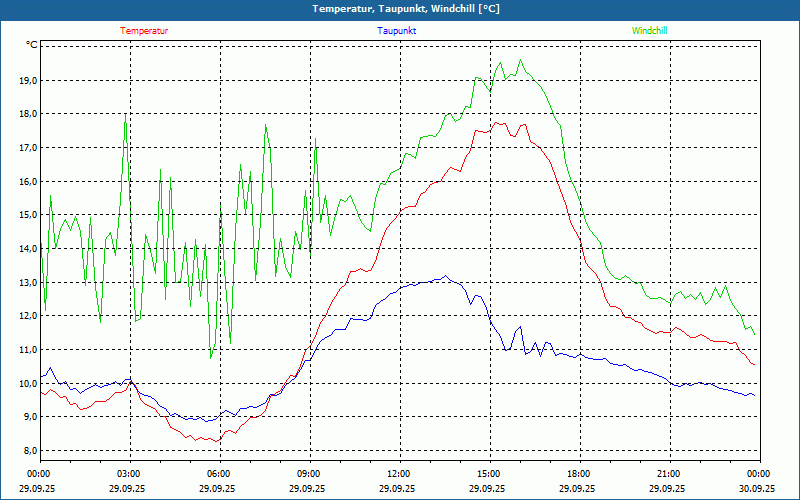Click the red Temperatur curve's lowest point
The height and width of the screenshot is (500, 800).
click(x=217, y=441)
